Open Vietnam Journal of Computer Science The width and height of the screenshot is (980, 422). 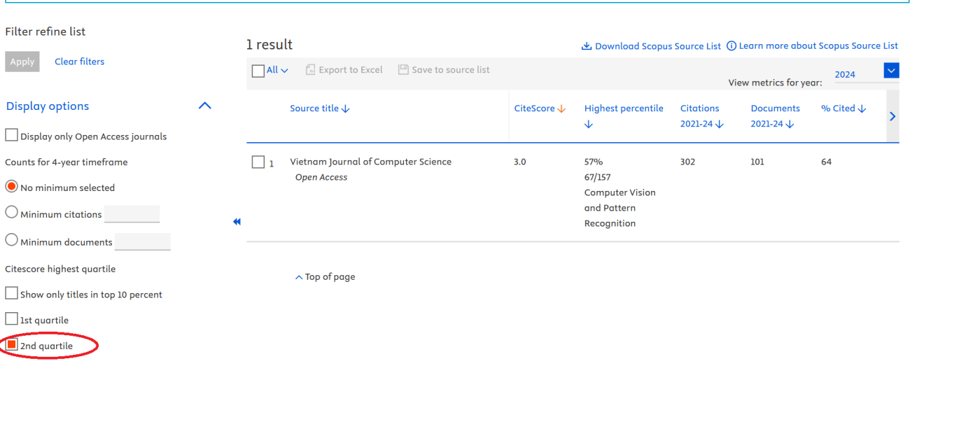click(371, 162)
